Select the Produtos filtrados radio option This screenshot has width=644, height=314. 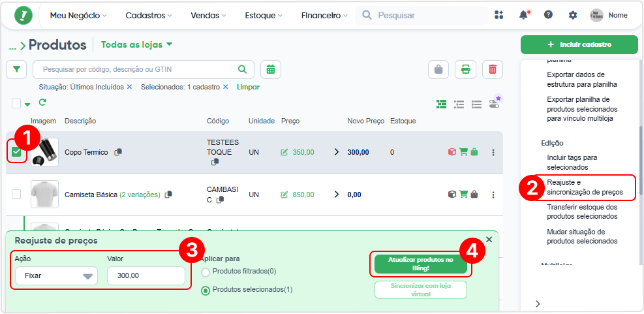tap(206, 272)
